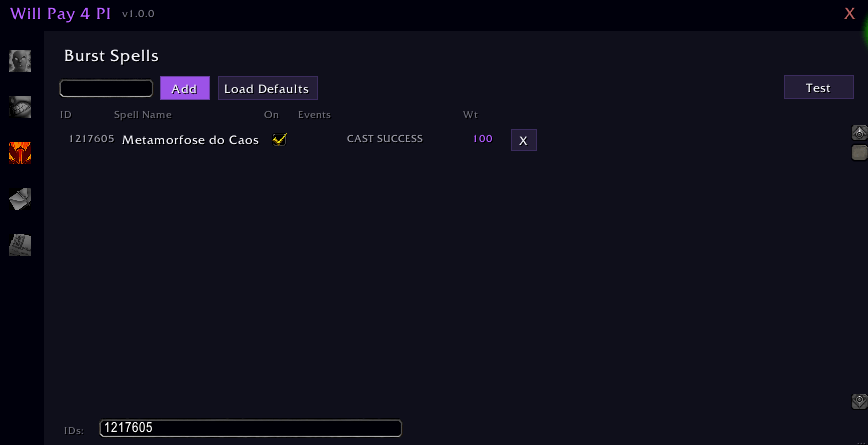Open the face portrait sidebar tab
The height and width of the screenshot is (445, 868).
click(20, 61)
